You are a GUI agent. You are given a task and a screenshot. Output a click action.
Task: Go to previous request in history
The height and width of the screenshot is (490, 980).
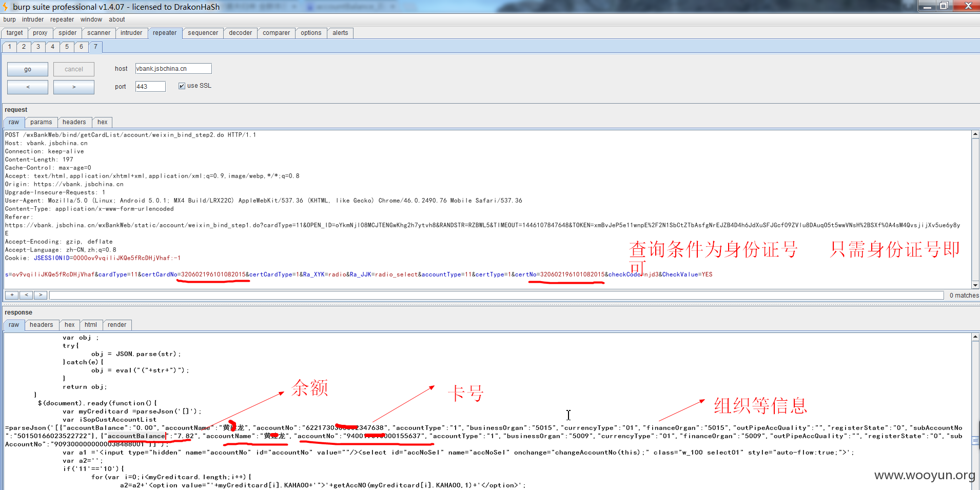click(28, 87)
